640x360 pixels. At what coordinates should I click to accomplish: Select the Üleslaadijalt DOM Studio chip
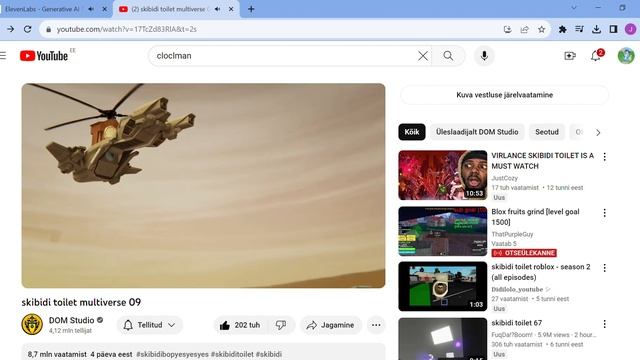point(477,132)
